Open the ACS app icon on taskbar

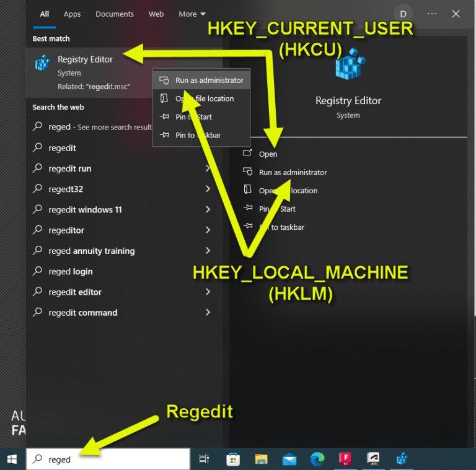coord(373,459)
